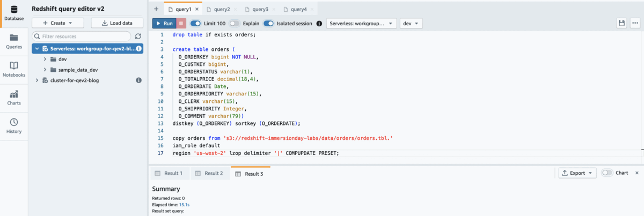Close the query1 tab
644x216 pixels.
[x=196, y=10]
